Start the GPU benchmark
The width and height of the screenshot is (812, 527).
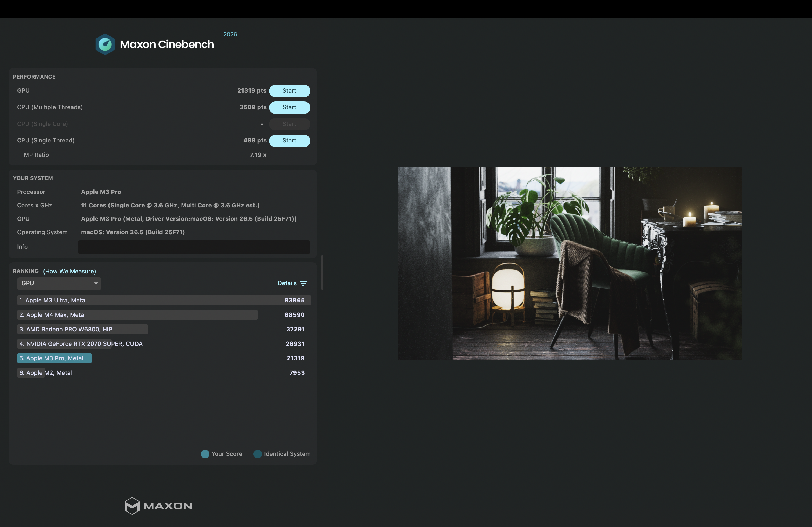point(289,91)
